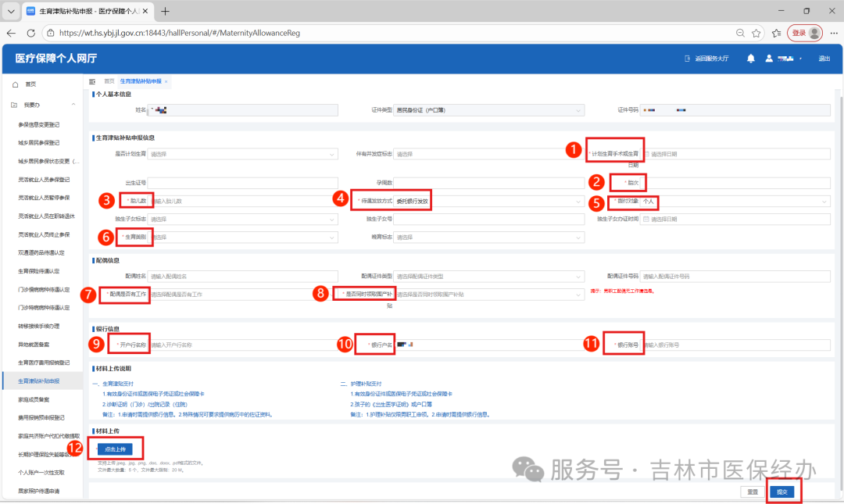Open a new browser tab with plus icon
Viewport: 844px width, 504px height.
(165, 11)
